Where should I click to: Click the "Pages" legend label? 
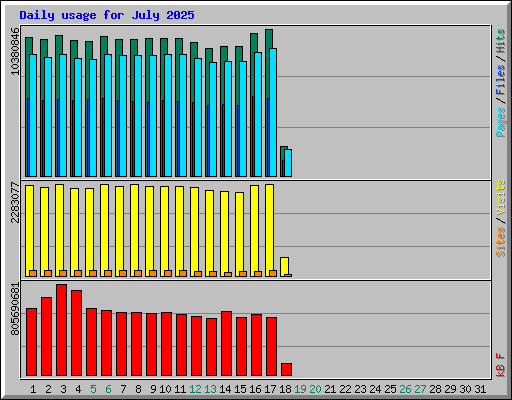click(501, 122)
